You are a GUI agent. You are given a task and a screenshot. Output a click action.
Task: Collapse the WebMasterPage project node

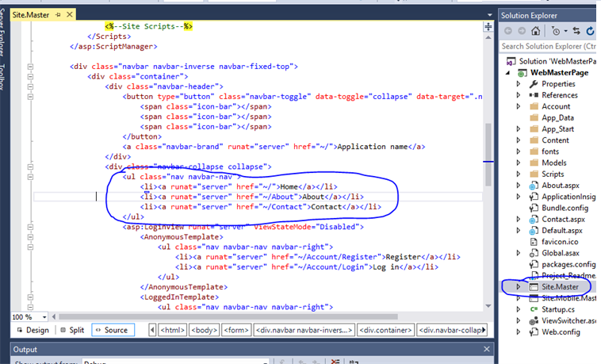[508, 72]
